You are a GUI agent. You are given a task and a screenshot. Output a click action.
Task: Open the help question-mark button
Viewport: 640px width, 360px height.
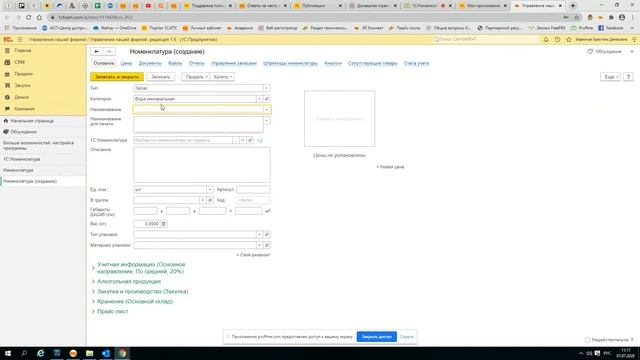629,77
